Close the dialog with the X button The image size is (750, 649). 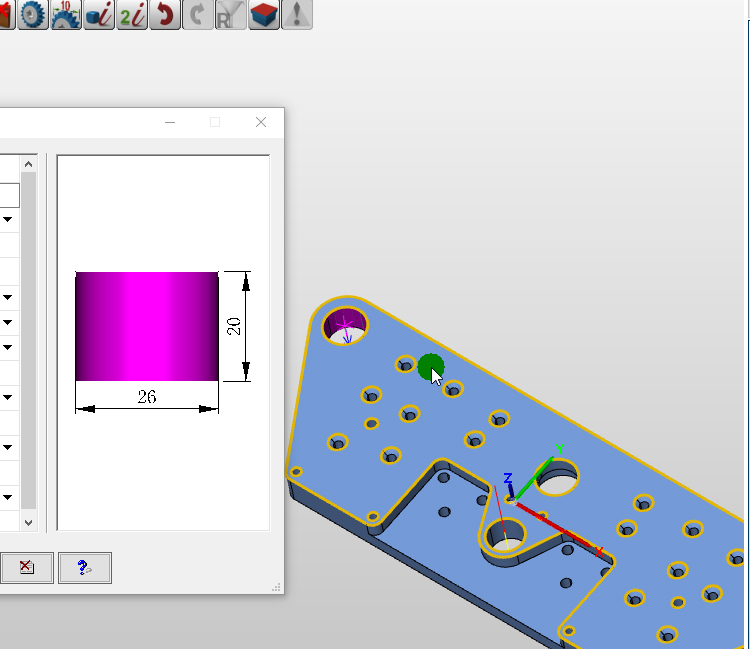[261, 122]
